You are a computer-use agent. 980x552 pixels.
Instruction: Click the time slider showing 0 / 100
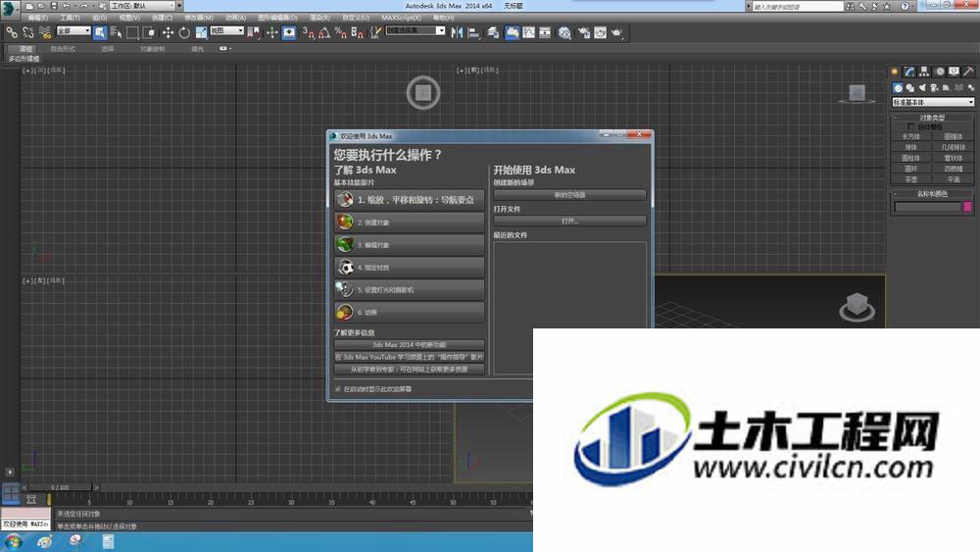(61, 487)
